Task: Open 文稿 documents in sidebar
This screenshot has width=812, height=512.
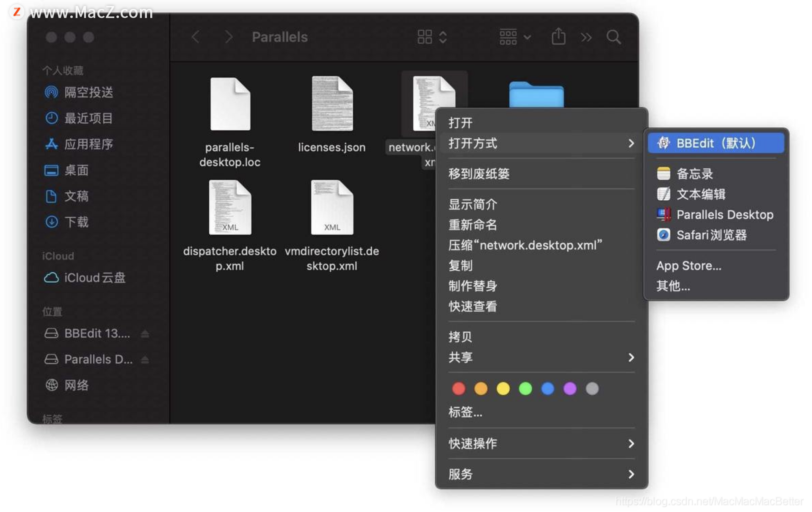Action: tap(66, 196)
